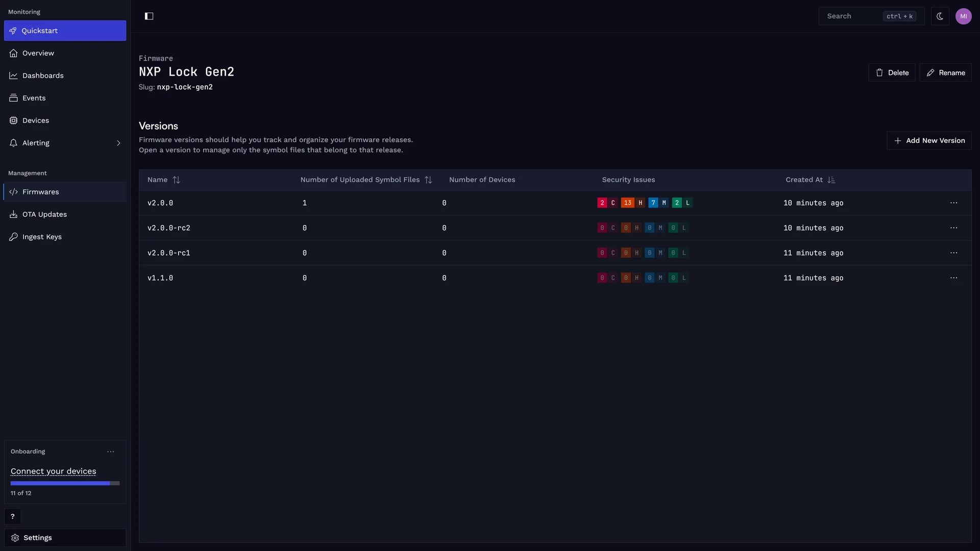This screenshot has height=551, width=980.
Task: Open version v2.0.0-rc2
Action: (x=169, y=228)
